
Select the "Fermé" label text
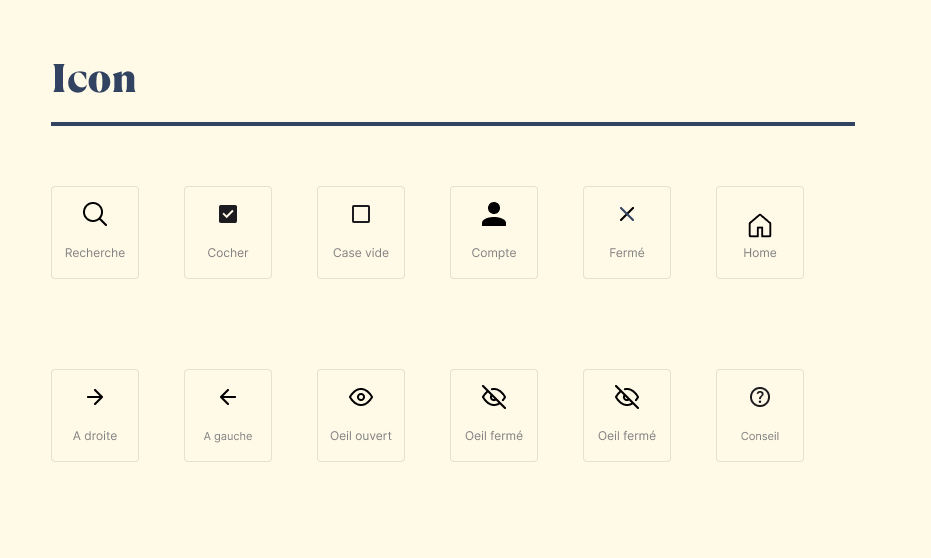click(x=627, y=253)
